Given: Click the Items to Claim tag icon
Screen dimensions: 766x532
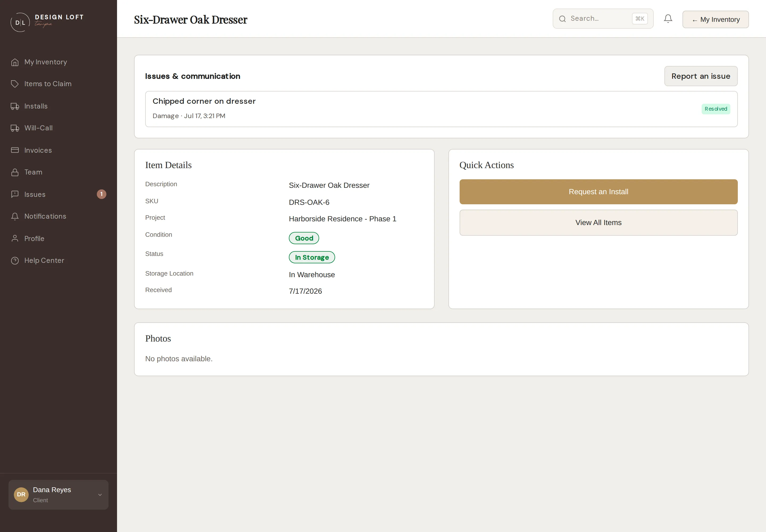Looking at the screenshot, I should pyautogui.click(x=15, y=84).
